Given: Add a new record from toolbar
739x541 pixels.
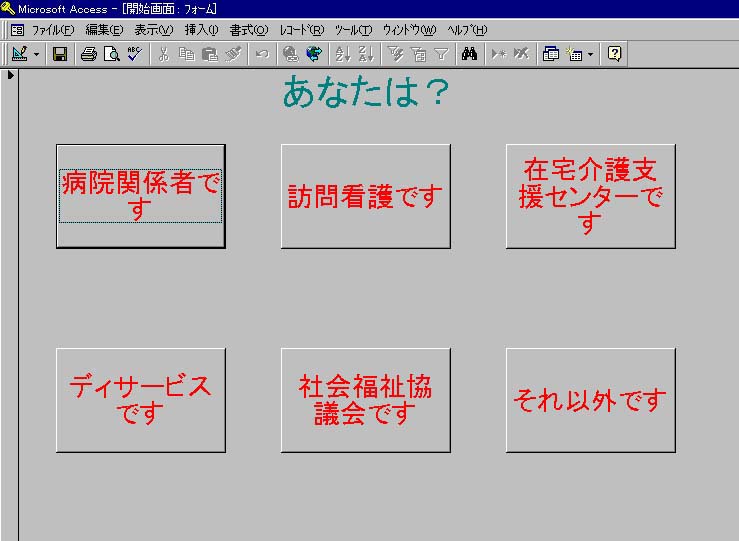Looking at the screenshot, I should point(498,54).
